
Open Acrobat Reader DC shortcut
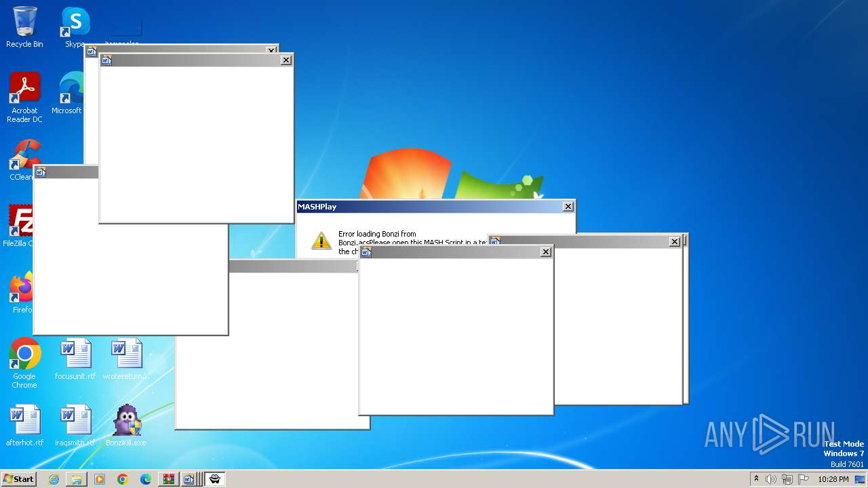click(24, 98)
